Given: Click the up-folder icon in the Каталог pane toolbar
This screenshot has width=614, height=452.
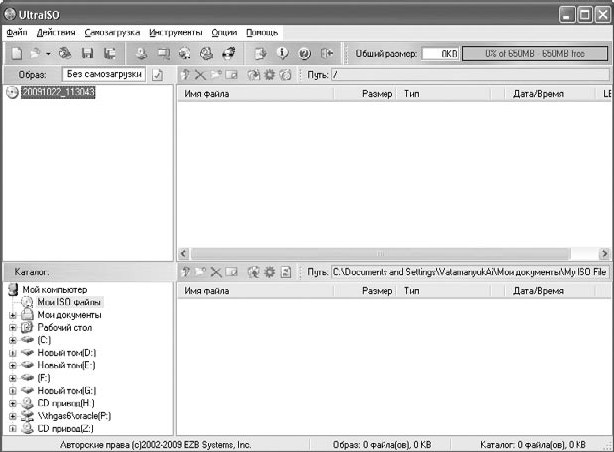Looking at the screenshot, I should click(186, 271).
